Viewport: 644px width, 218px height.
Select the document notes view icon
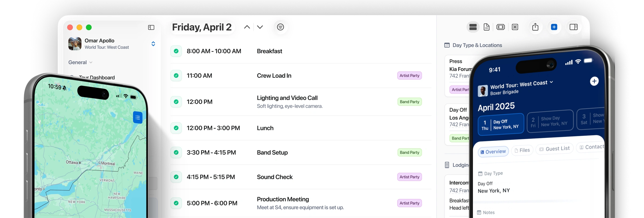[x=487, y=27]
